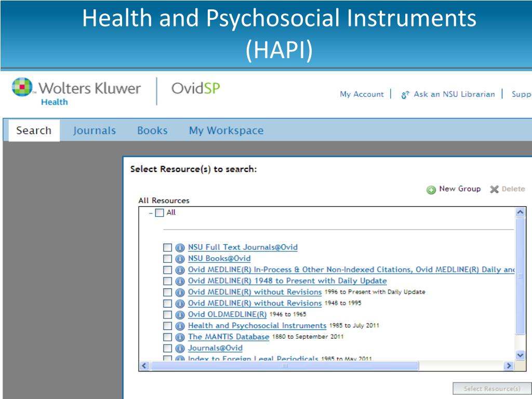The width and height of the screenshot is (532, 399).
Task: Open the Journals tab
Action: [x=95, y=130]
